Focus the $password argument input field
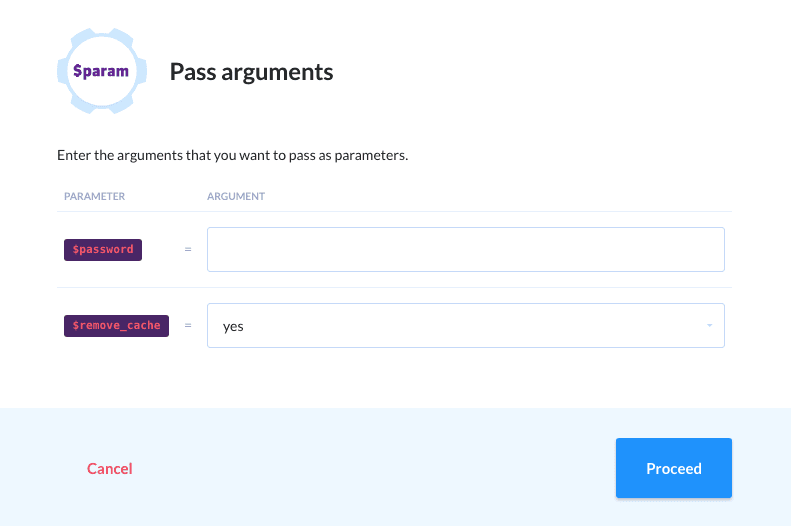The image size is (791, 526). (465, 249)
